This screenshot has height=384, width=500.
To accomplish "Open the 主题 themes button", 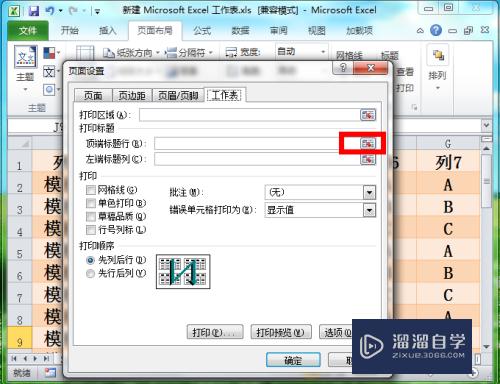I will tap(25, 68).
